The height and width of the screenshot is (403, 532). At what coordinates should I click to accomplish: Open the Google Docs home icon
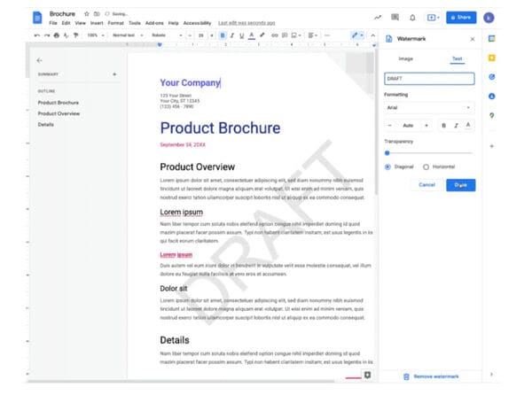[37, 18]
